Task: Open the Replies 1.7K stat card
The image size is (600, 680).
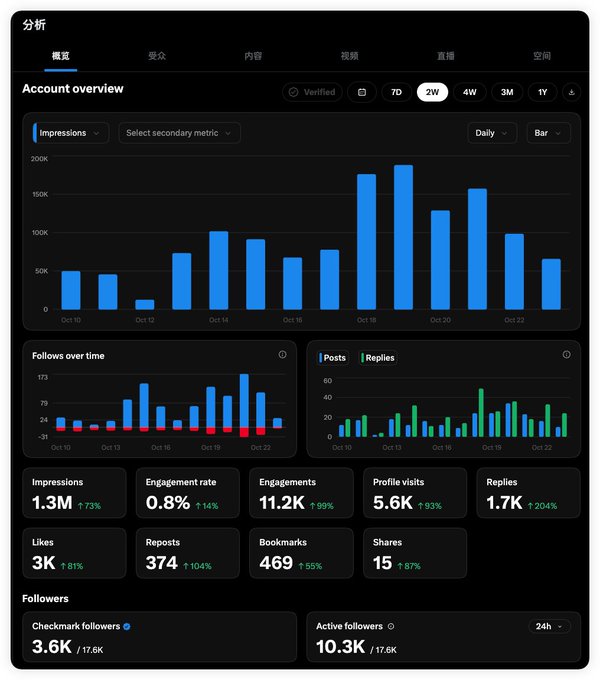Action: pyautogui.click(x=528, y=493)
